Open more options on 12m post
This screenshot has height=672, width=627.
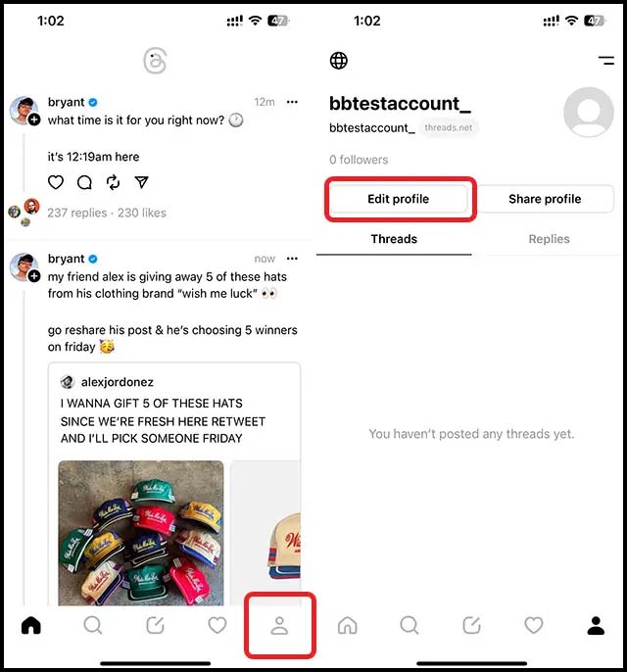(x=292, y=102)
